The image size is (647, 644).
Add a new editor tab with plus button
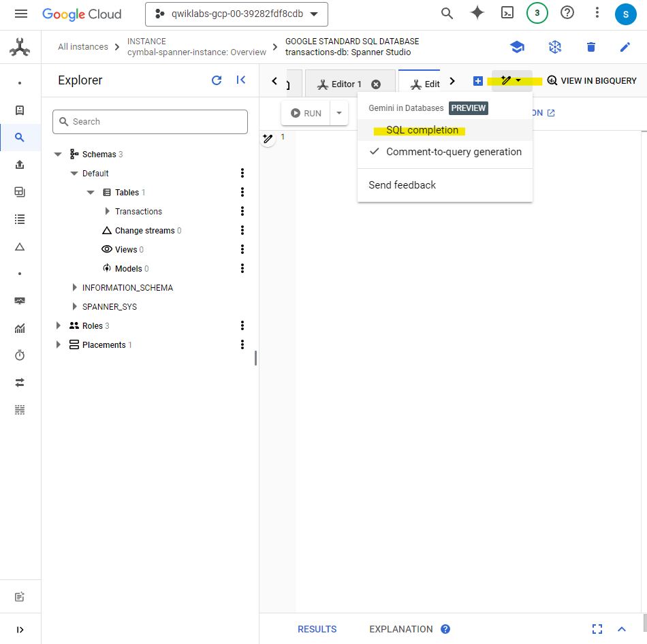coord(478,81)
